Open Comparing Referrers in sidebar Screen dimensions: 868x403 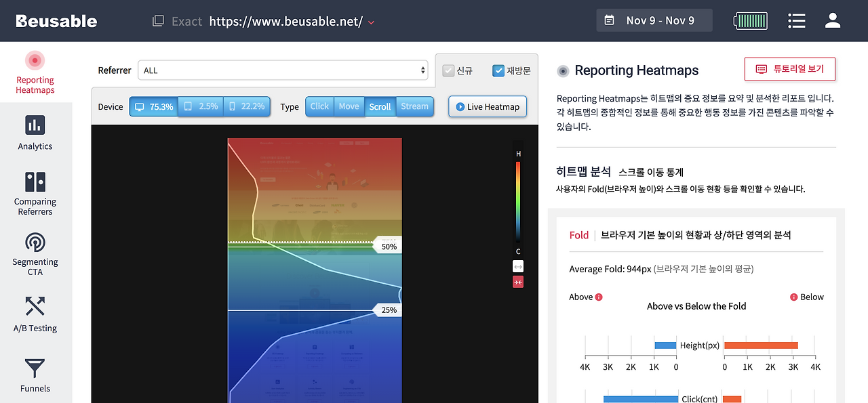35,194
